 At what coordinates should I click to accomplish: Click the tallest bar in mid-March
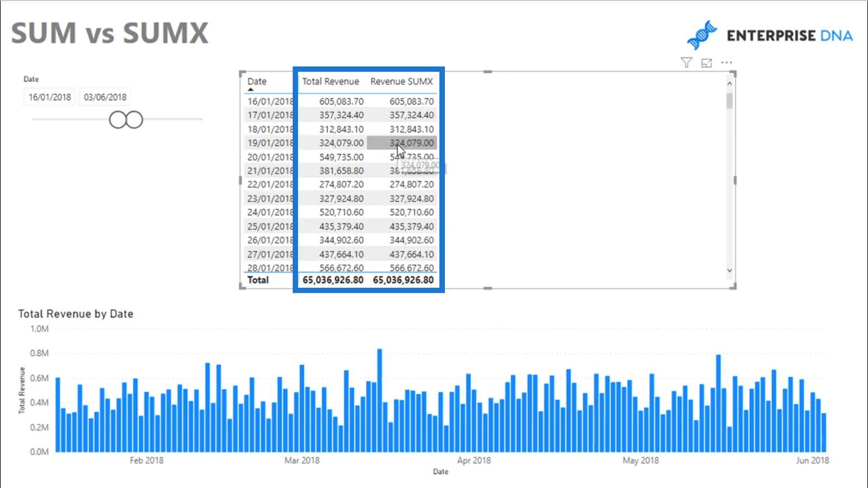tap(380, 400)
